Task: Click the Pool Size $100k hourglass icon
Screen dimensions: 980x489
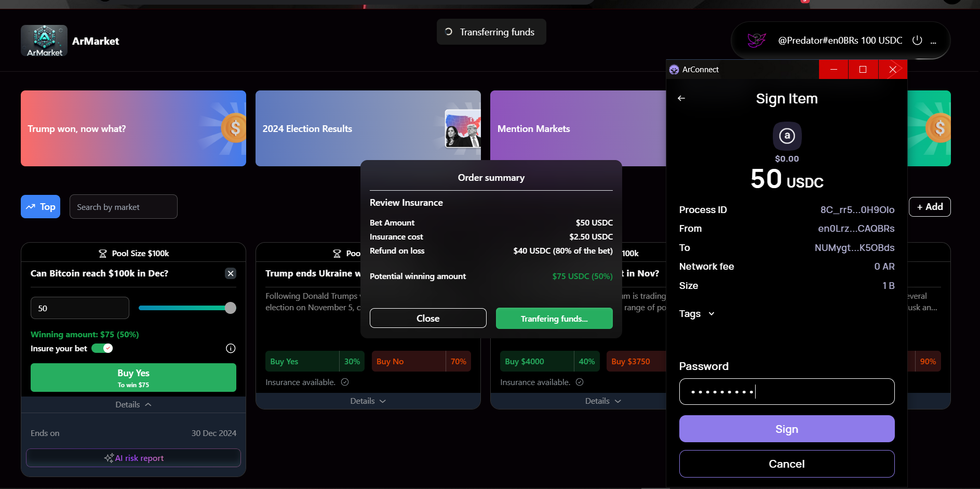Action: point(103,254)
